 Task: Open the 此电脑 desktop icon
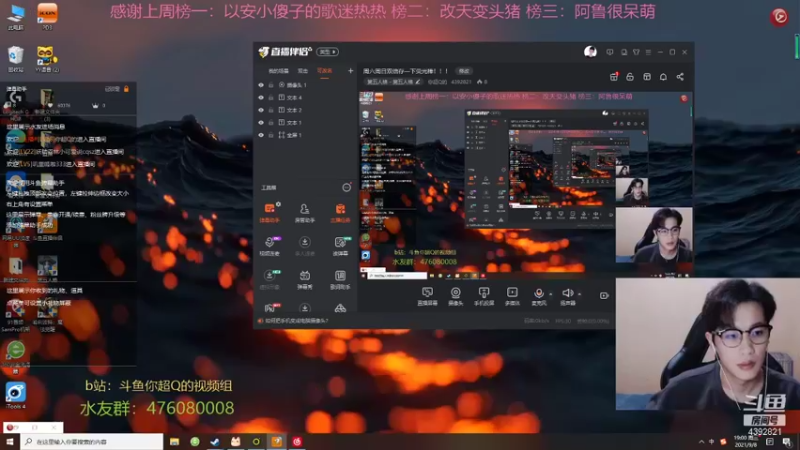point(16,17)
